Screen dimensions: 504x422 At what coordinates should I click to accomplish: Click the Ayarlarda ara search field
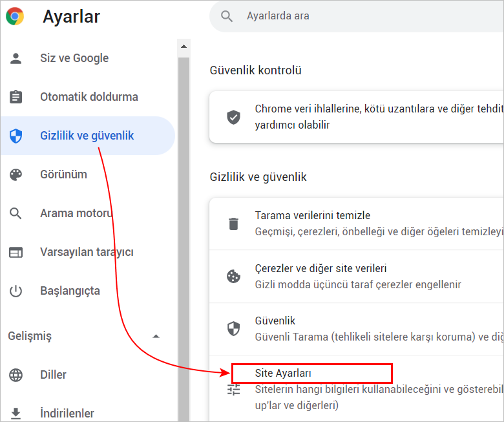[357, 16]
